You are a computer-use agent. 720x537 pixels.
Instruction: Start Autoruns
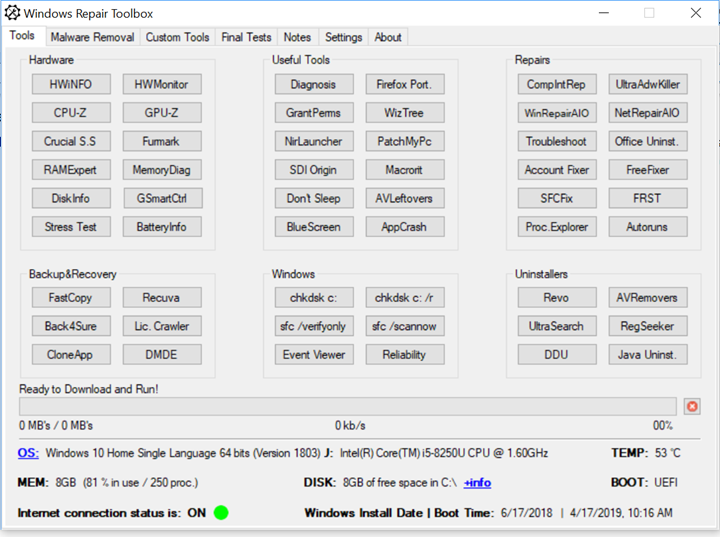(x=648, y=227)
